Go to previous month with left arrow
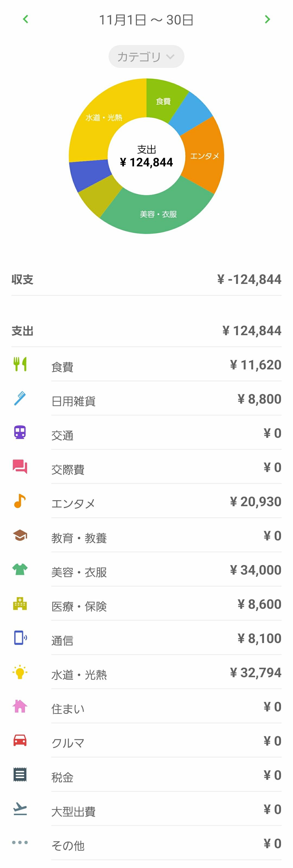Image resolution: width=293 pixels, height=868 pixels. coord(25,19)
